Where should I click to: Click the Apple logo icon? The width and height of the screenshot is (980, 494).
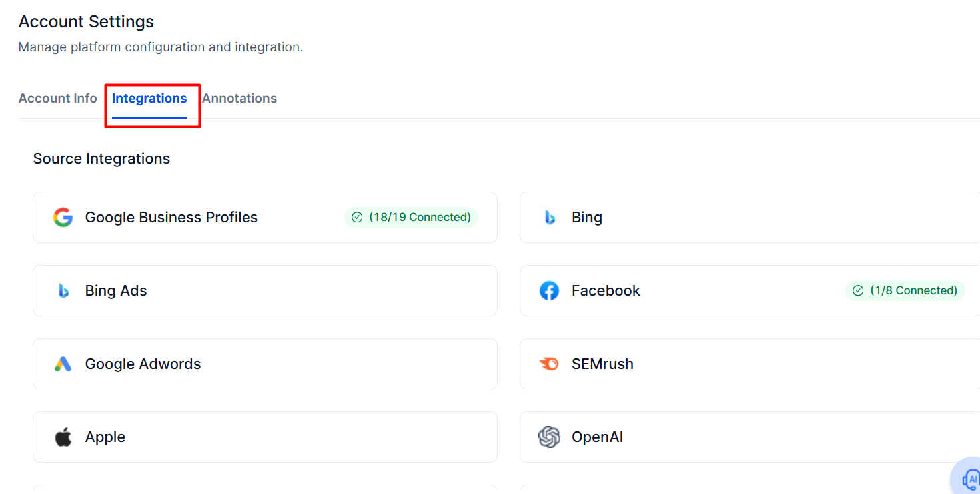[x=63, y=437]
